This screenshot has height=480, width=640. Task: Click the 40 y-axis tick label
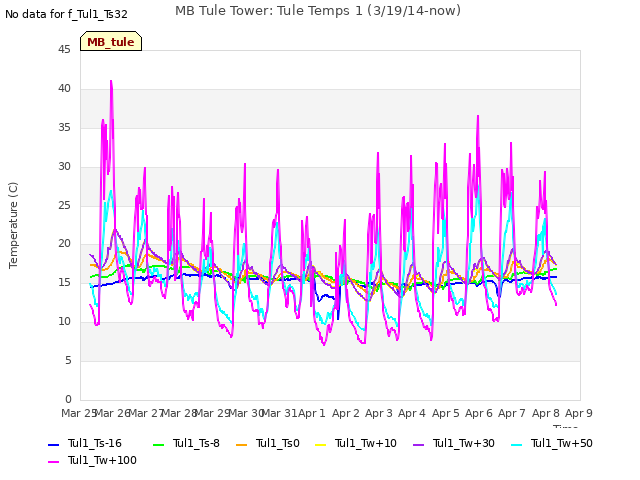(64, 89)
